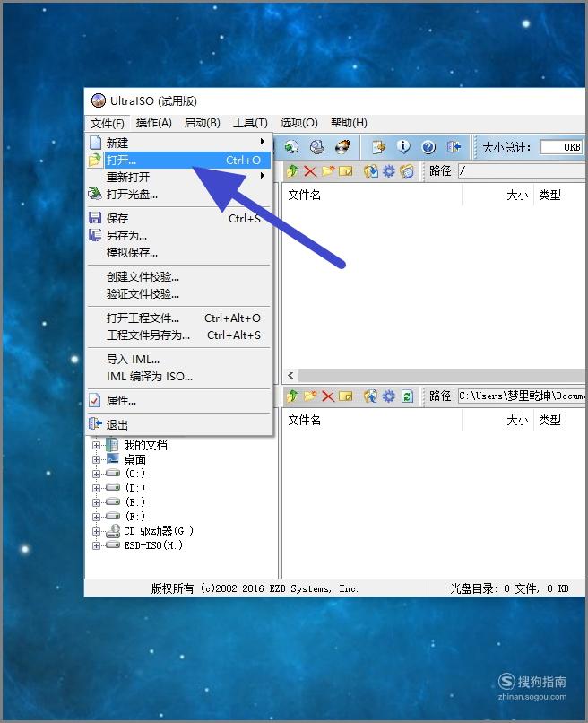Select 导入 IML... menu entry
This screenshot has height=723, width=588.
coord(179,359)
